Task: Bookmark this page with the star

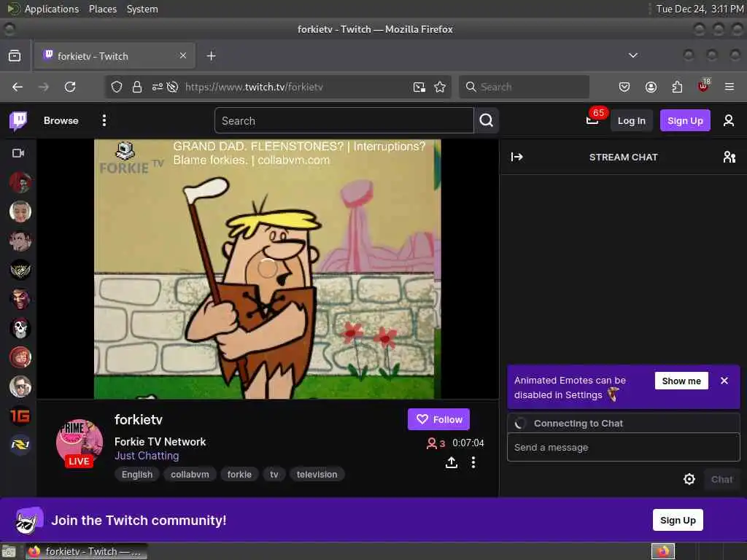Action: click(x=440, y=87)
